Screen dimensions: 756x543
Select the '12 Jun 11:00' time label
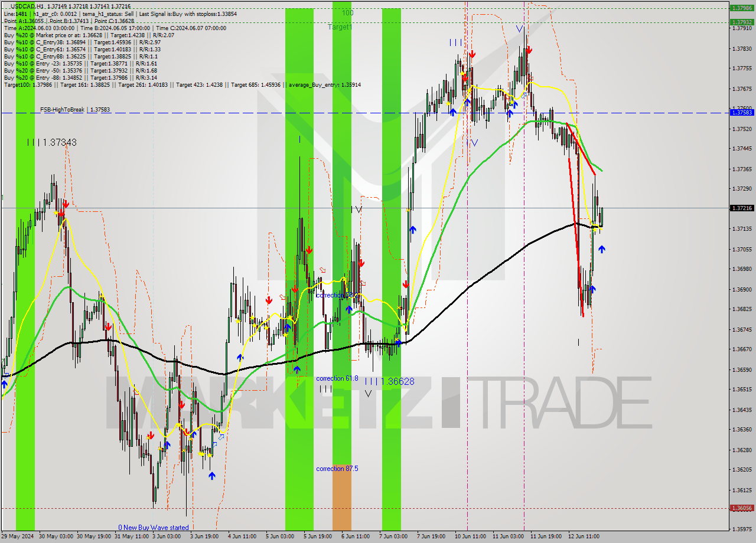tap(584, 537)
